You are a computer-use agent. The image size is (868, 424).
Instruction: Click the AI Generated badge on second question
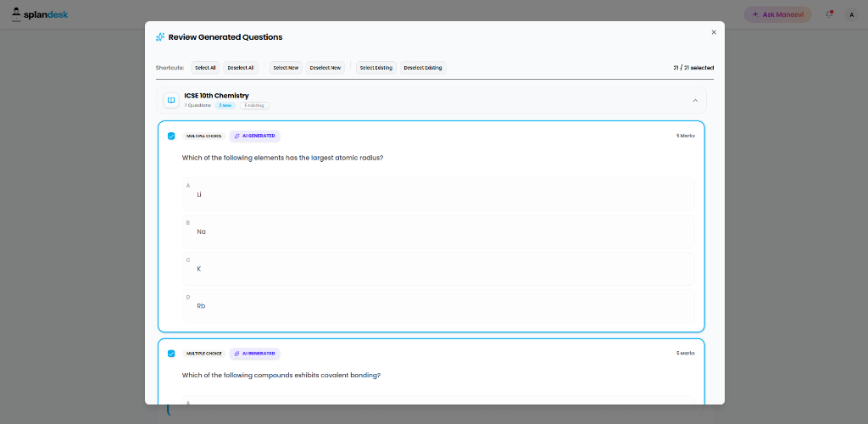point(254,353)
